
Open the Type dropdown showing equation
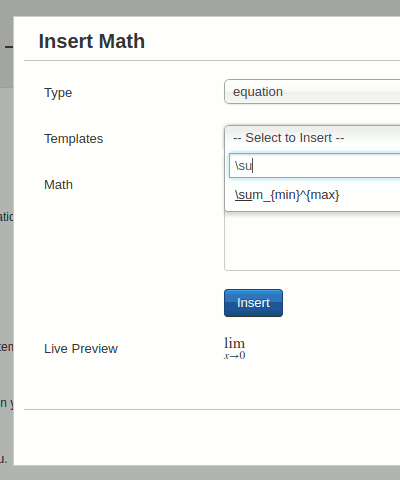click(x=312, y=92)
